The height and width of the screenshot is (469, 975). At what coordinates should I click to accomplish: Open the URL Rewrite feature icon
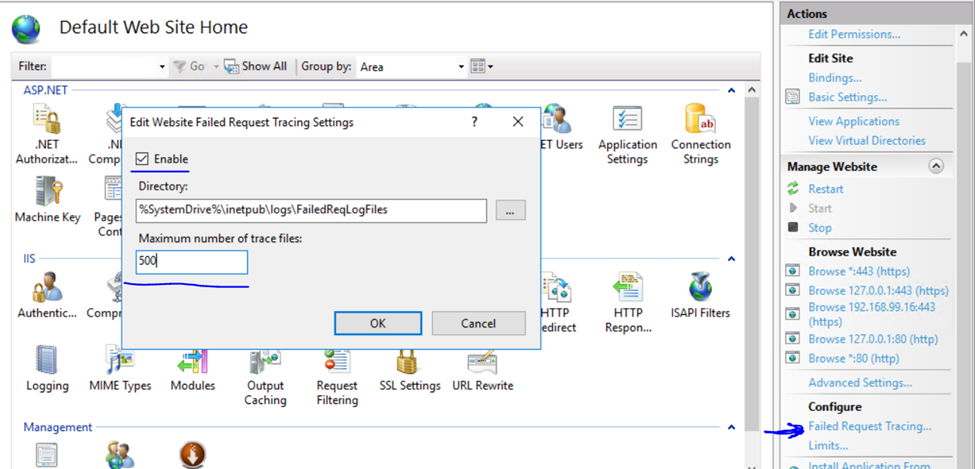pyautogui.click(x=482, y=364)
